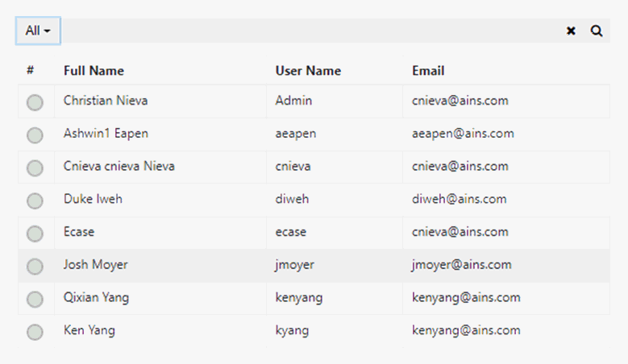Select the radio button for Josh Moyer

pyautogui.click(x=35, y=266)
